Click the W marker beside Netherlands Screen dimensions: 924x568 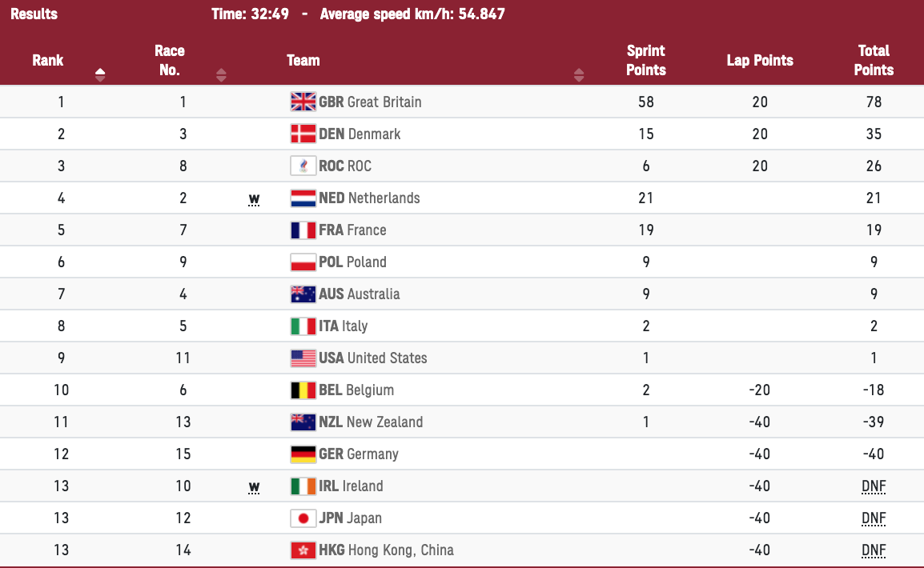(x=254, y=199)
